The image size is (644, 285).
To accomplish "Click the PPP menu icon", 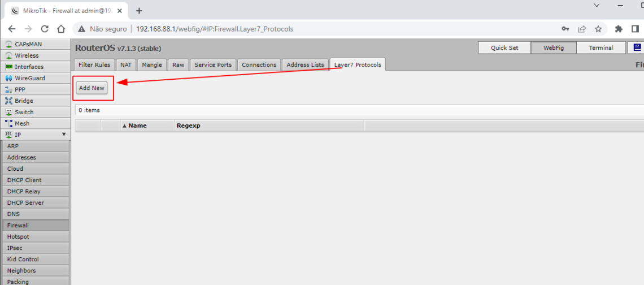I will (8, 89).
